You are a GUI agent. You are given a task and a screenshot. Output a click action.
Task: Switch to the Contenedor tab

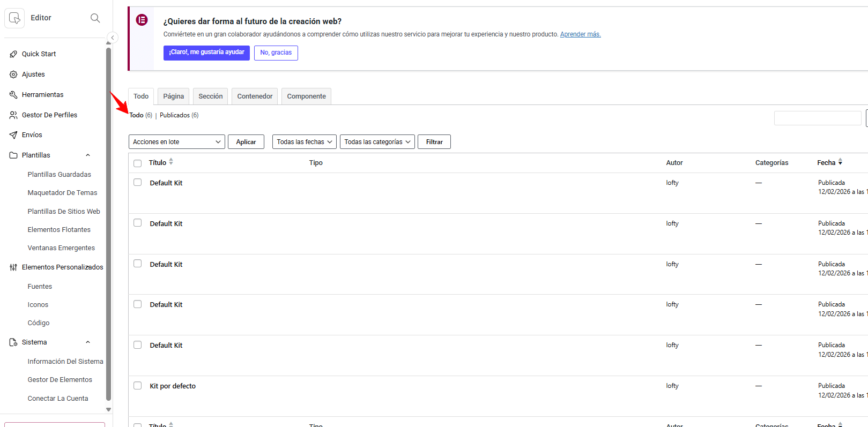[255, 96]
